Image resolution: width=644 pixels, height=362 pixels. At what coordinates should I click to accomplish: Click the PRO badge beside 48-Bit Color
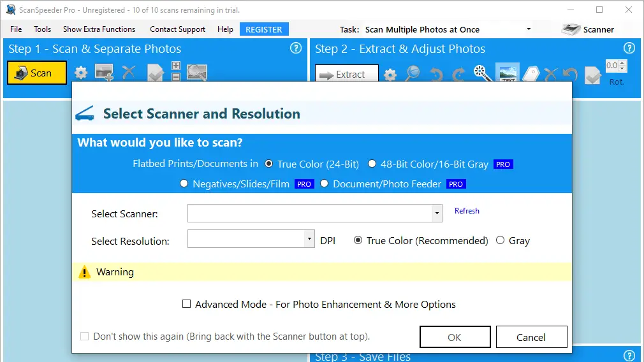tap(503, 164)
